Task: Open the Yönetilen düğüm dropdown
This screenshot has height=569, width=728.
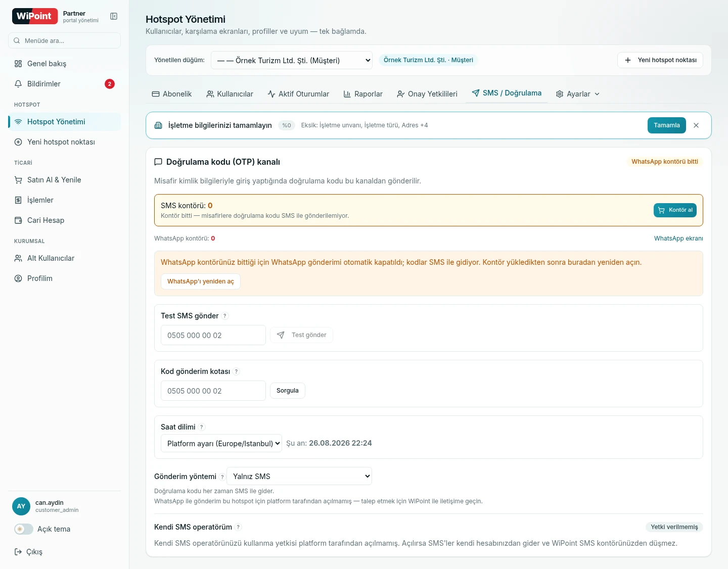Action: pos(292,60)
